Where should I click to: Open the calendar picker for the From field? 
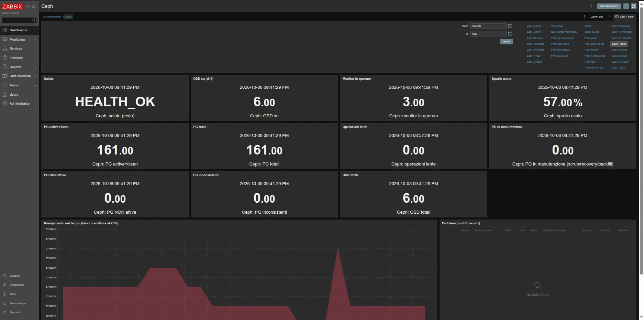click(x=510, y=26)
